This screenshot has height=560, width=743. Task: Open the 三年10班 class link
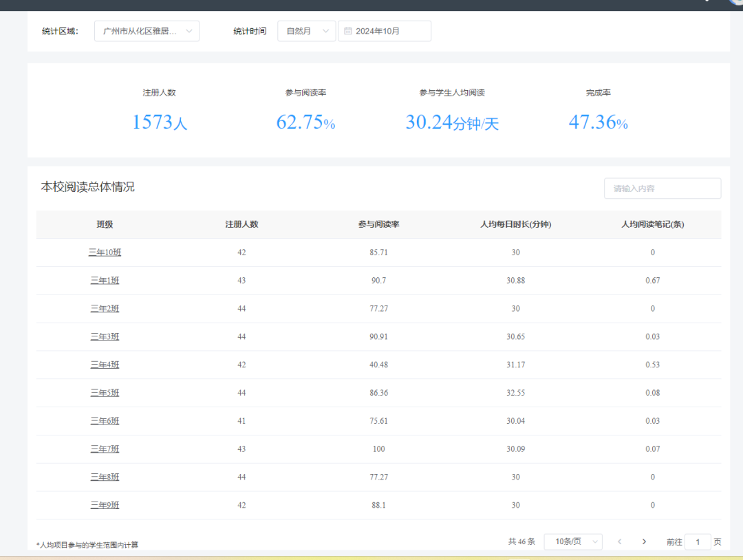(x=105, y=252)
